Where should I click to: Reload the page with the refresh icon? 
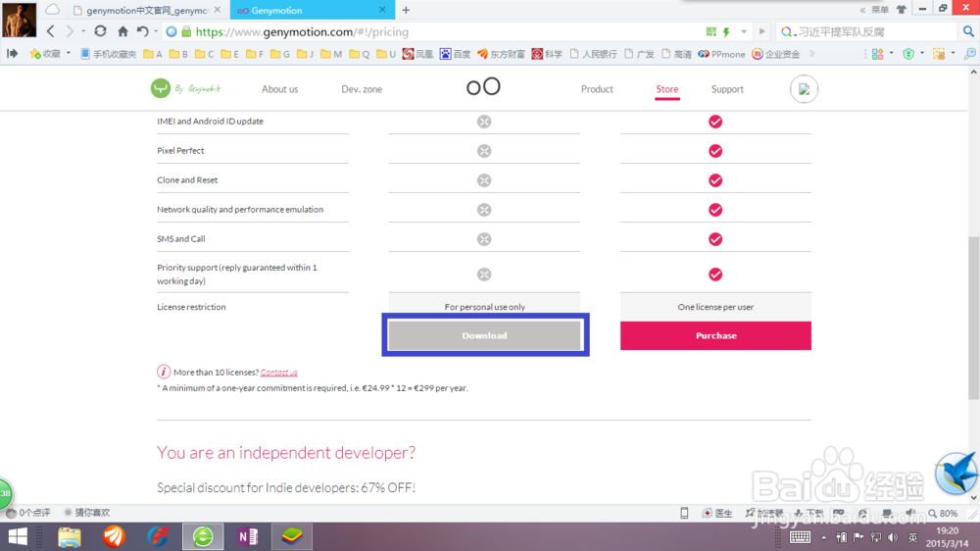[100, 30]
